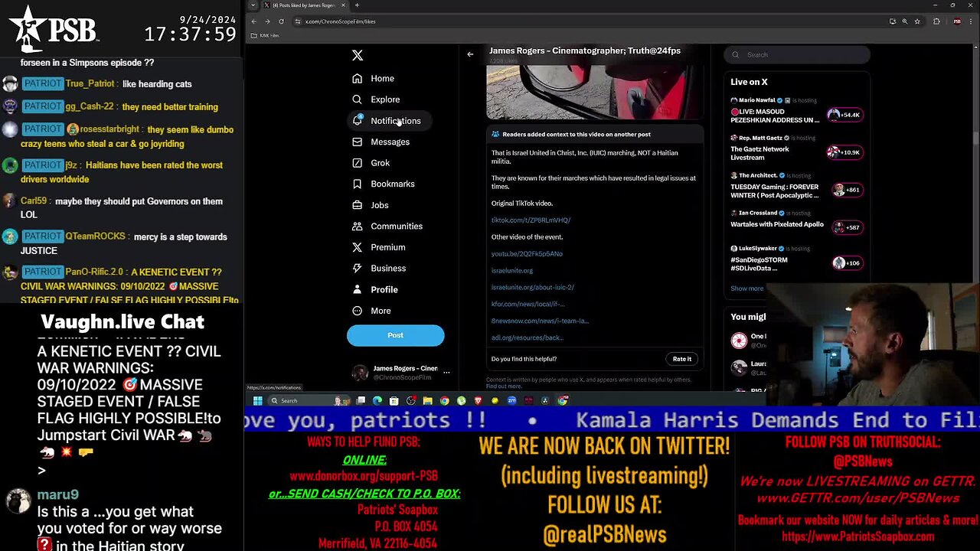The width and height of the screenshot is (980, 551).
Task: Open The Gaetz Network Livestream item
Action: pyautogui.click(x=797, y=148)
